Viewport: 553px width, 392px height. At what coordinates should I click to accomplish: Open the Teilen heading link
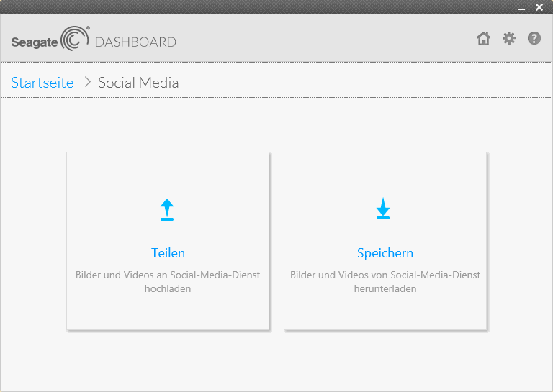(168, 253)
